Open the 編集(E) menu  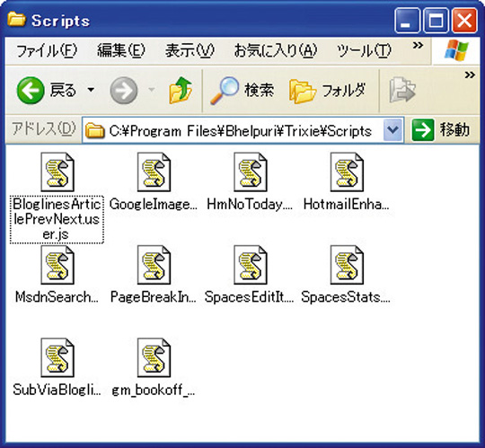point(121,50)
